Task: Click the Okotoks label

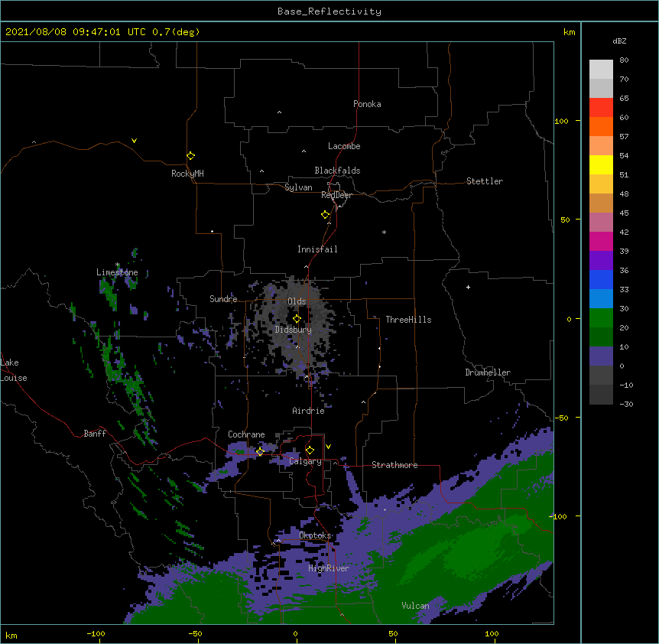Action: pos(315,535)
